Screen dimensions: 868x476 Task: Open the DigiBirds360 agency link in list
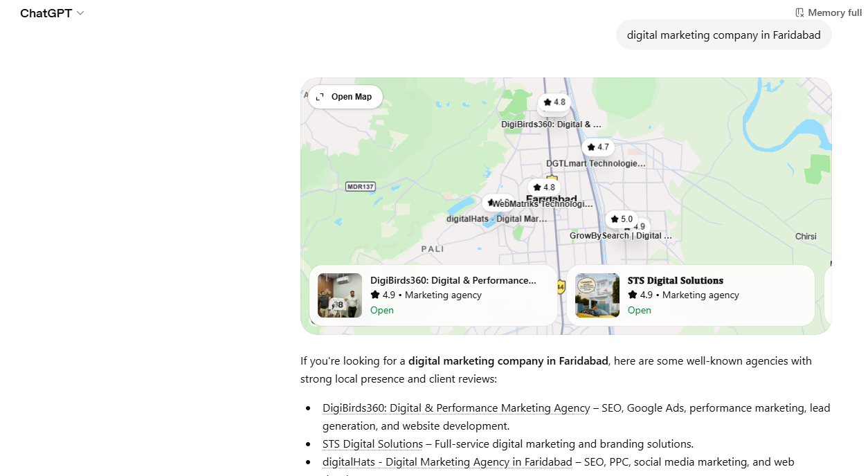pos(456,408)
